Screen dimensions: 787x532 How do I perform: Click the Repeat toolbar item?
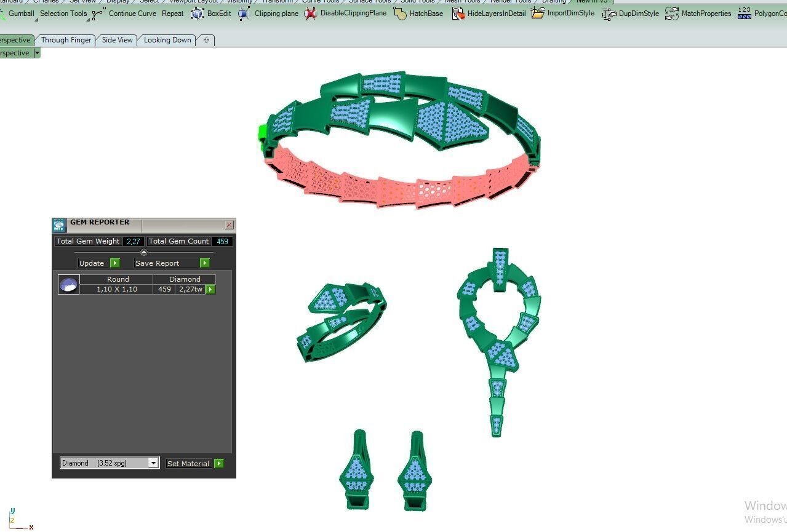pyautogui.click(x=173, y=14)
